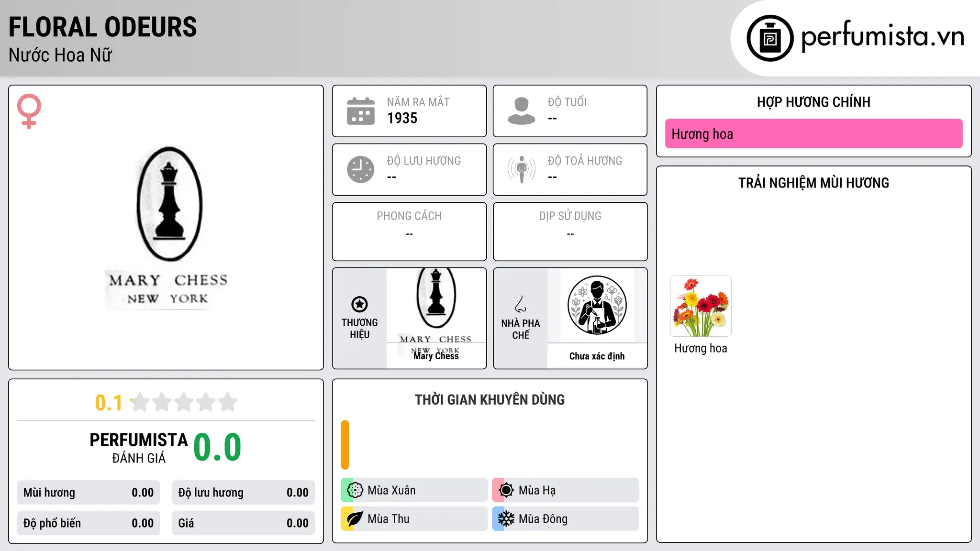Viewport: 980px width, 551px height.
Task: Click the Độ tuổi label
Action: coord(567,102)
